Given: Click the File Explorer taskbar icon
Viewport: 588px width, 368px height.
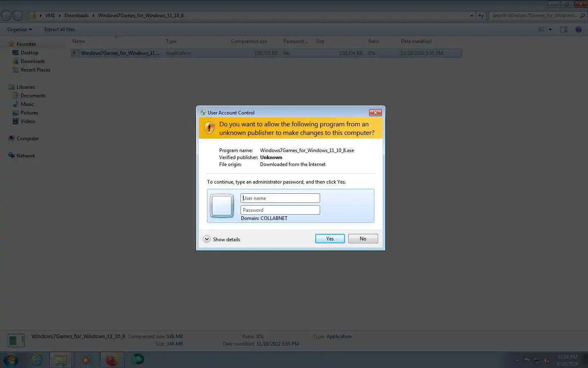Looking at the screenshot, I should [60, 360].
